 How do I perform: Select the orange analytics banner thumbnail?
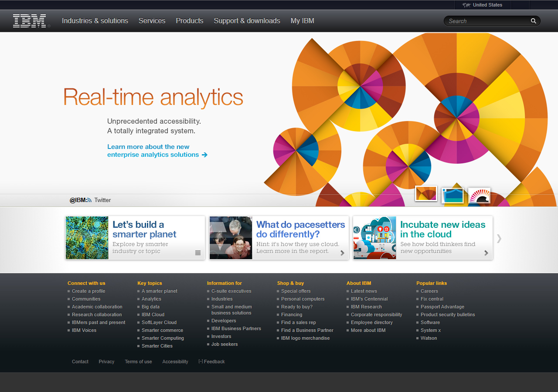(426, 193)
